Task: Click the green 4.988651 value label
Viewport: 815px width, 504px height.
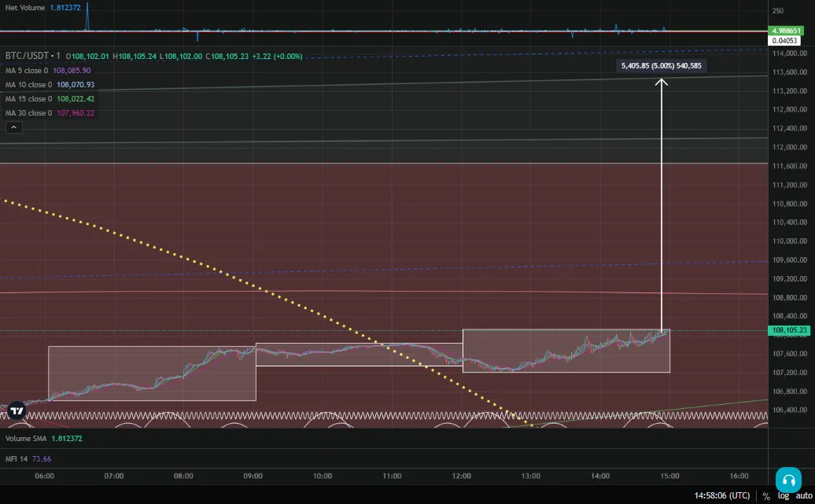Action: click(x=786, y=31)
